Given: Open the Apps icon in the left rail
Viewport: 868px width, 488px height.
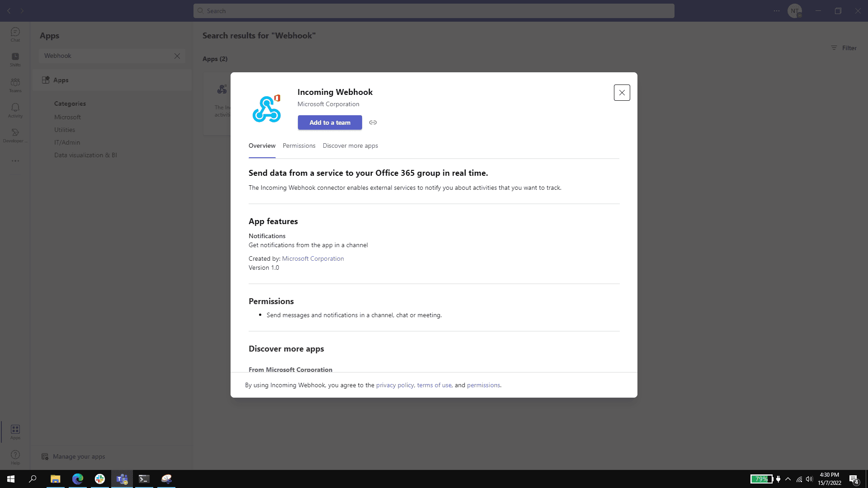Looking at the screenshot, I should click(x=15, y=432).
